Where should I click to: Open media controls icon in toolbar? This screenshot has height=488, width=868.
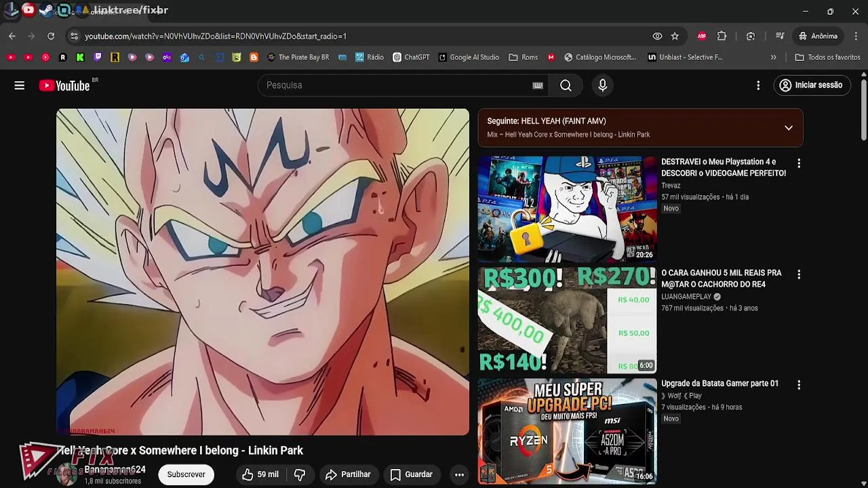point(780,36)
